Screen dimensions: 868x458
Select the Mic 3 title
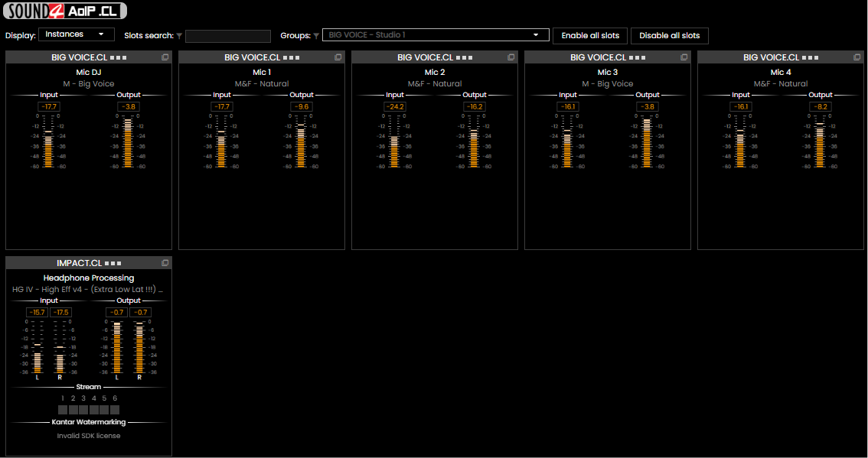click(x=608, y=72)
